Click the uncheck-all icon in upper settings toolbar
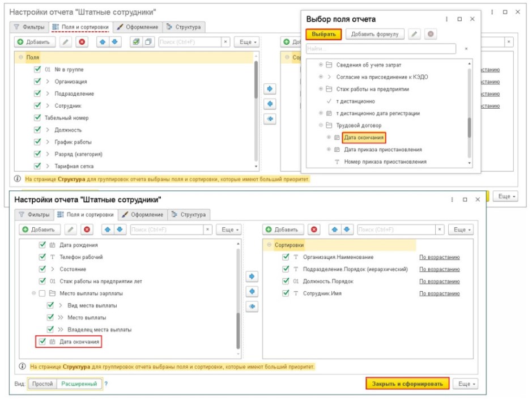The height and width of the screenshot is (400, 532). (x=148, y=42)
